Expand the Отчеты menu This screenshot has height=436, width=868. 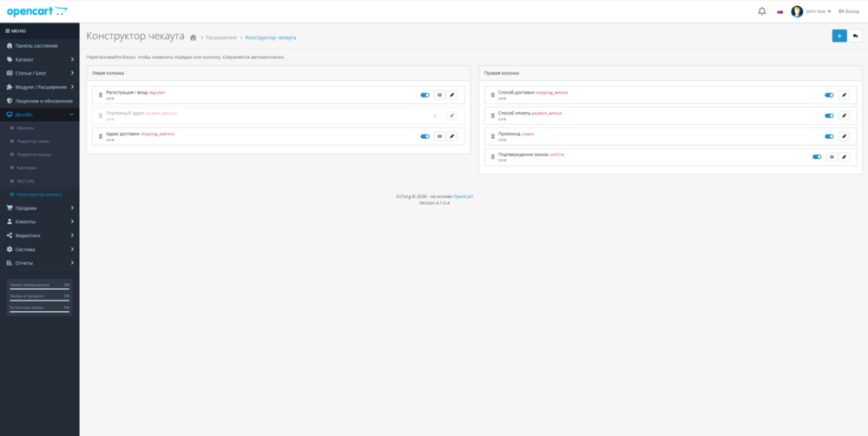pyautogui.click(x=40, y=262)
